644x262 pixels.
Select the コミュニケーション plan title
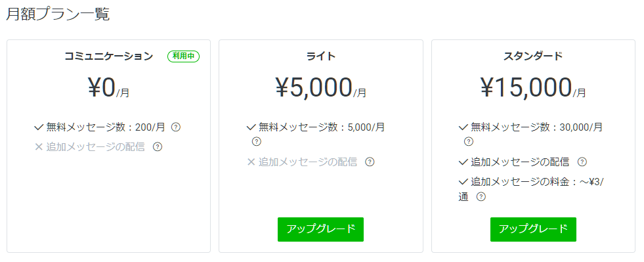[x=109, y=56]
